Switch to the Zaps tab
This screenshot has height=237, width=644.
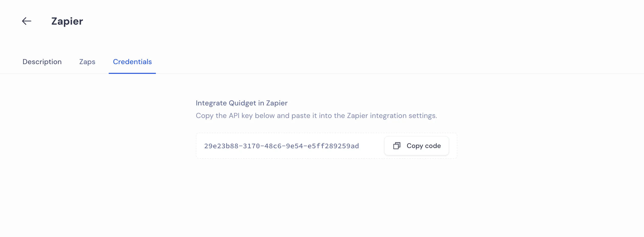[87, 62]
